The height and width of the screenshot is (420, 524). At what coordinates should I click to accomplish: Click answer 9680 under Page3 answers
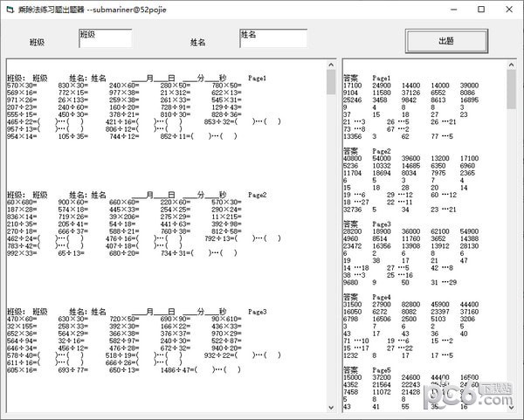(350, 282)
